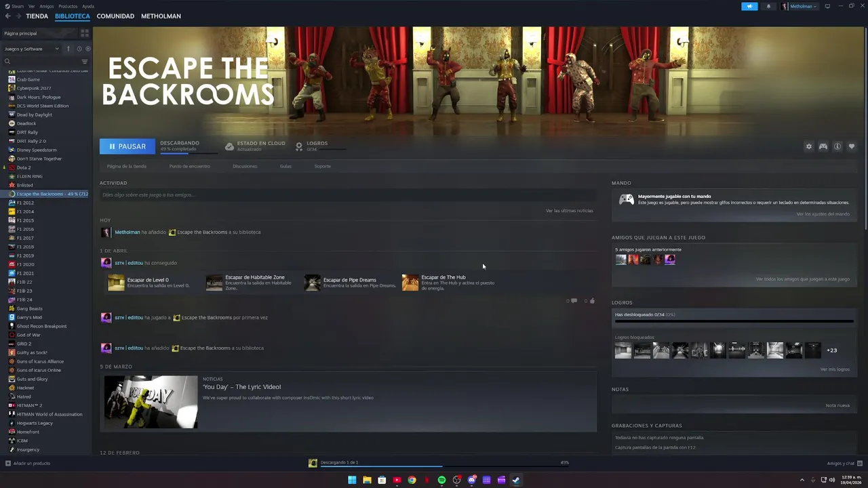Screen dimensions: 868x488
Task: Click the Descargando progress bar near PAUSAR
Action: 189,152
